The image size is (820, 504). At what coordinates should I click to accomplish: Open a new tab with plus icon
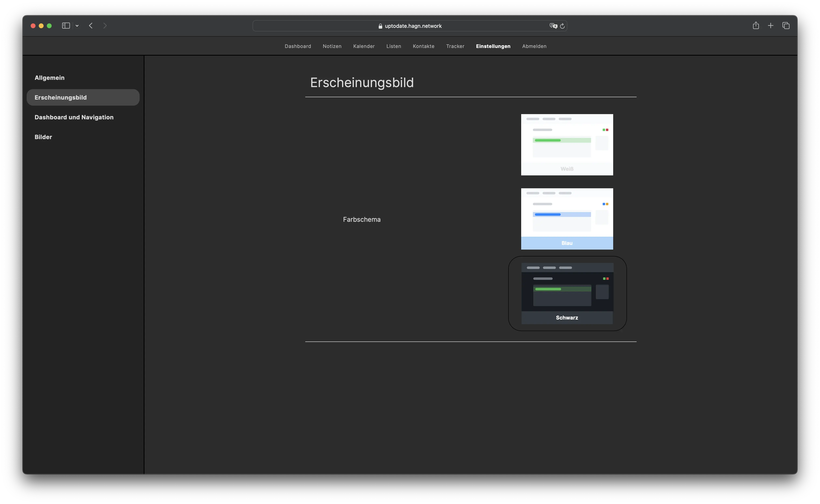point(771,26)
